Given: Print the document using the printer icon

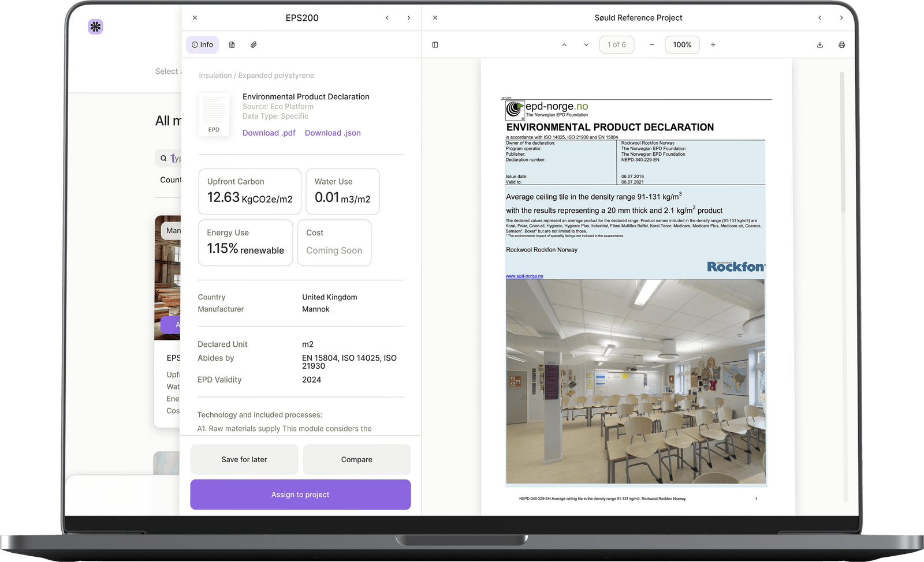Looking at the screenshot, I should point(841,44).
